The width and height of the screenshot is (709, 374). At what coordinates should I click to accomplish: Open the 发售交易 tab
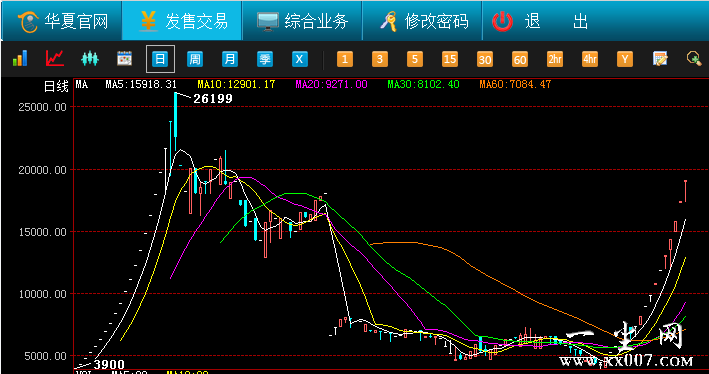[x=182, y=21]
